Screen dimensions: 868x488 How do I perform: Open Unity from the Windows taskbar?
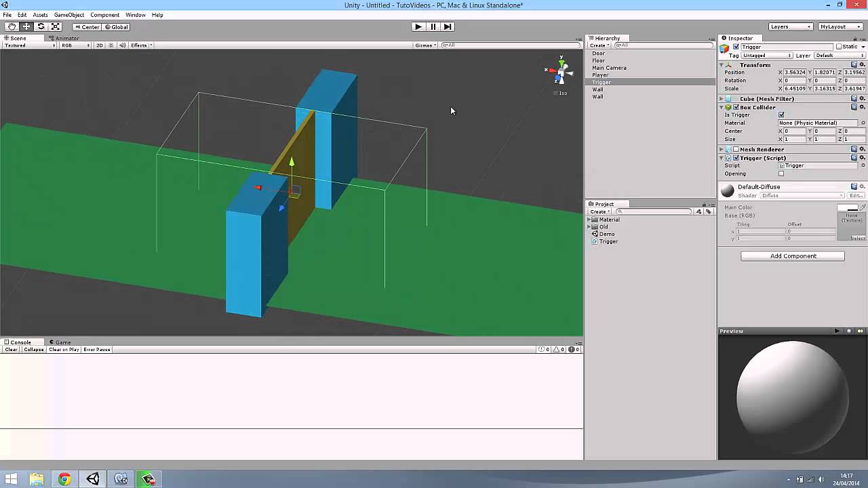tap(93, 479)
